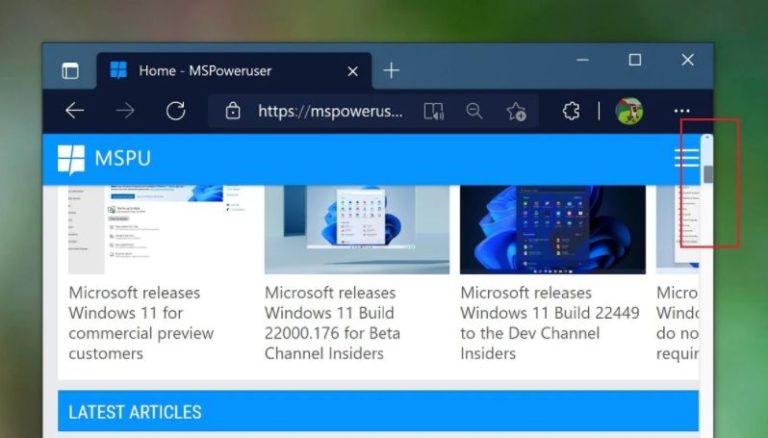Open the Build 22449 article thumbnail

[553, 229]
